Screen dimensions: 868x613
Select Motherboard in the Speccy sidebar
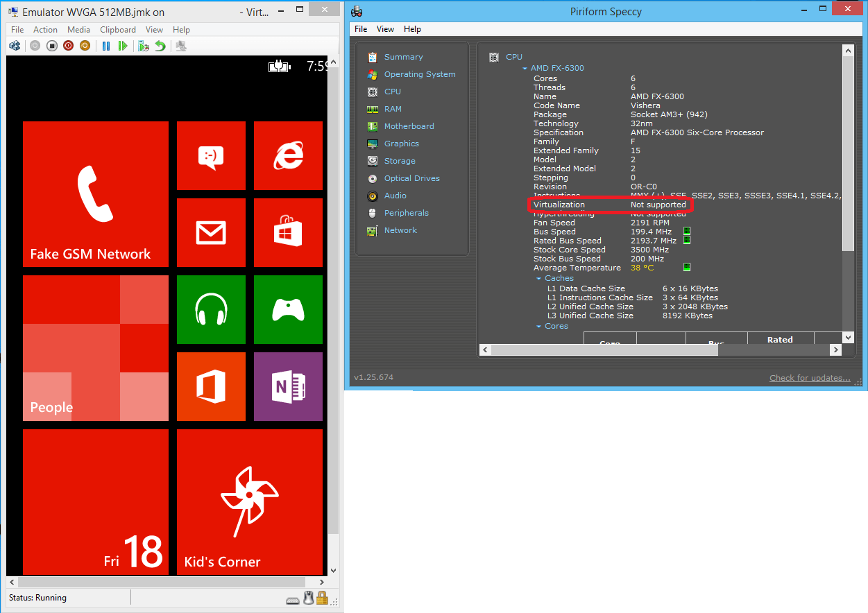pyautogui.click(x=409, y=126)
